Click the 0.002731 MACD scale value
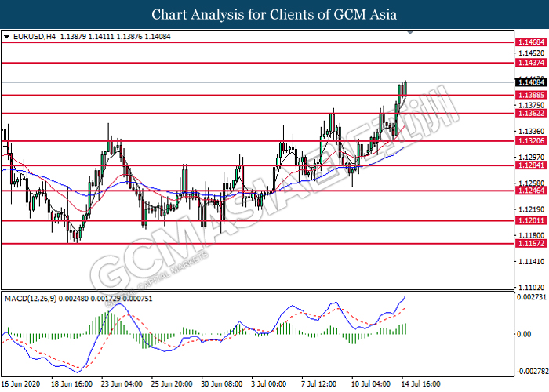This screenshot has width=549, height=392. pos(532,297)
